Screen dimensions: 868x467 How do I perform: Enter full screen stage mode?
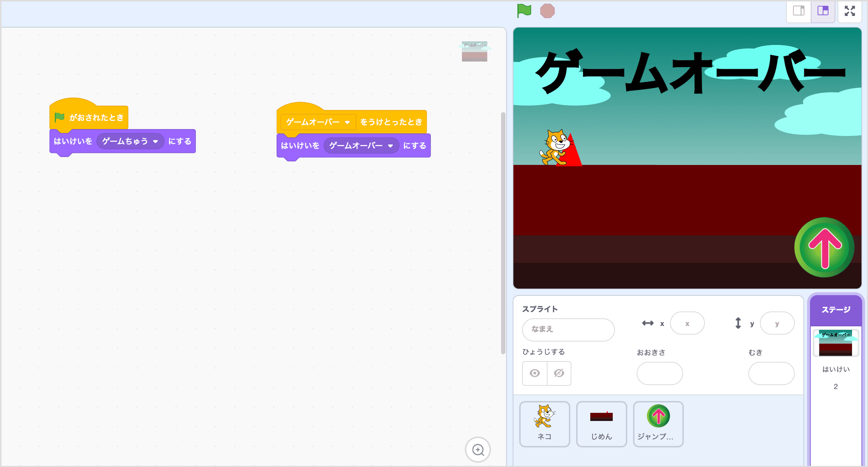point(850,11)
